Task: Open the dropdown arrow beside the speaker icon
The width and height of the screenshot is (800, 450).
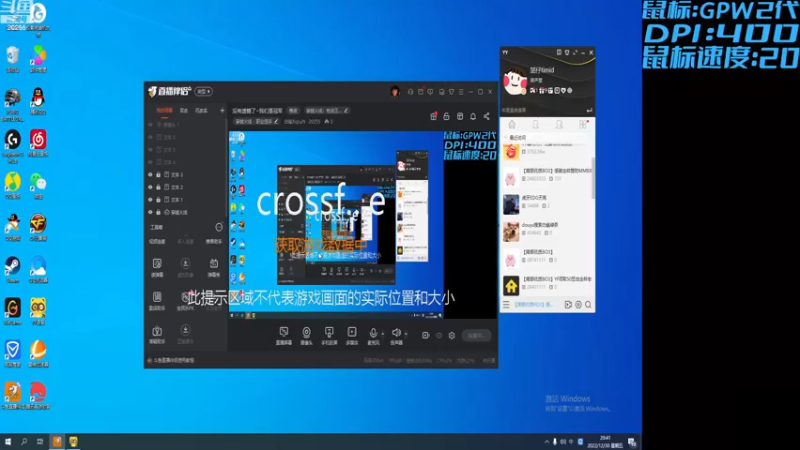Action: click(x=406, y=334)
